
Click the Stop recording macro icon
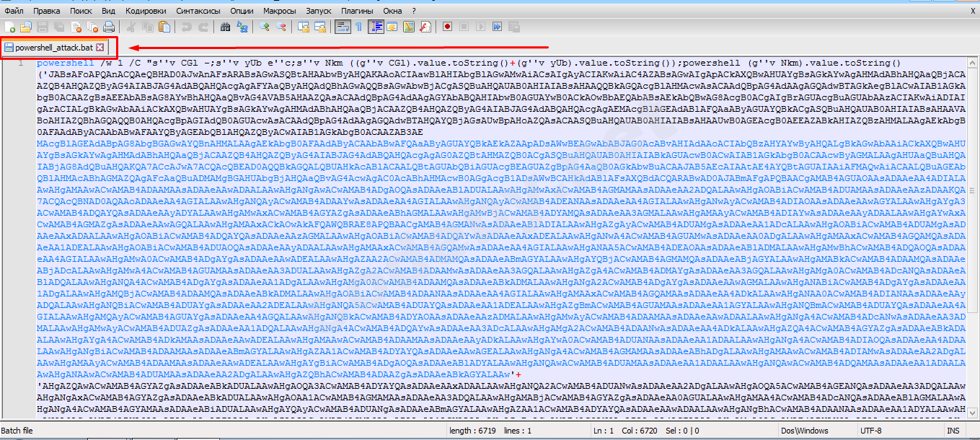tap(464, 27)
